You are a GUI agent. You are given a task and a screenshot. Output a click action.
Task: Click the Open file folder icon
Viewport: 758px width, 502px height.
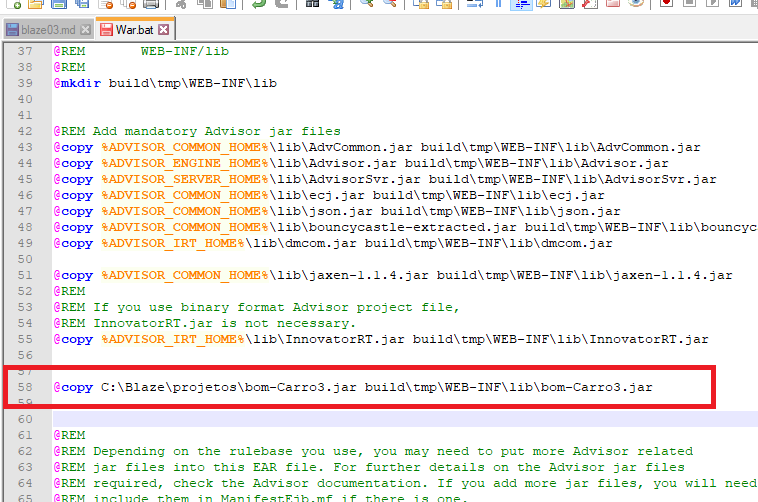pos(36,4)
